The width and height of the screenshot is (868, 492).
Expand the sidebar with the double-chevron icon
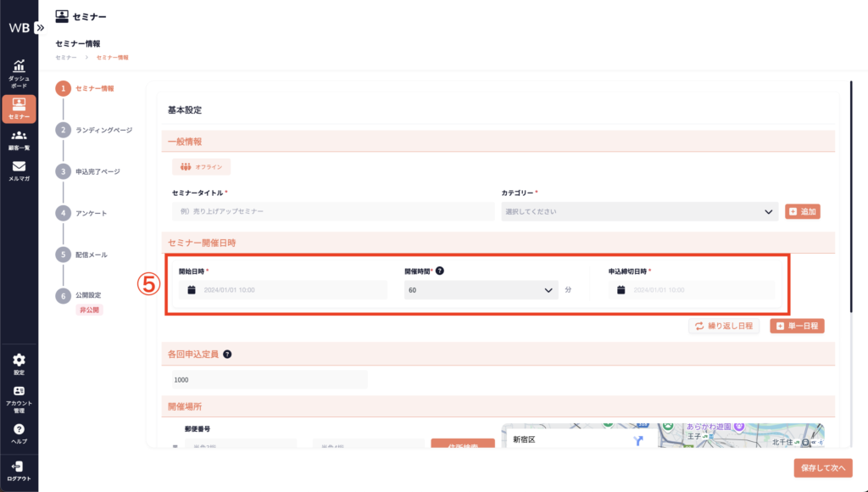[x=39, y=27]
